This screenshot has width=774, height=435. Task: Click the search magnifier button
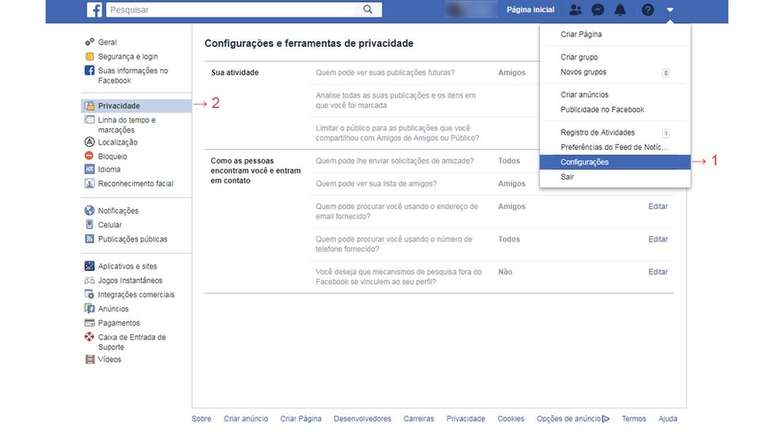point(369,10)
